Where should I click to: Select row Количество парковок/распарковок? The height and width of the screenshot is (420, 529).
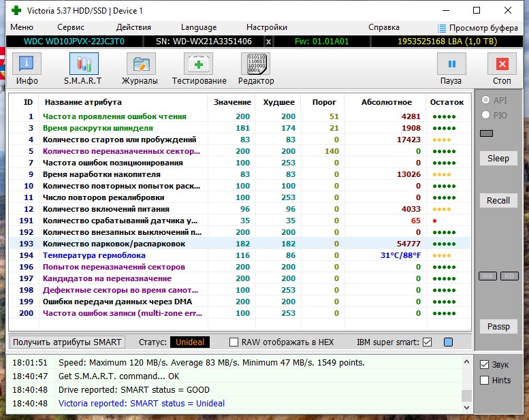240,244
